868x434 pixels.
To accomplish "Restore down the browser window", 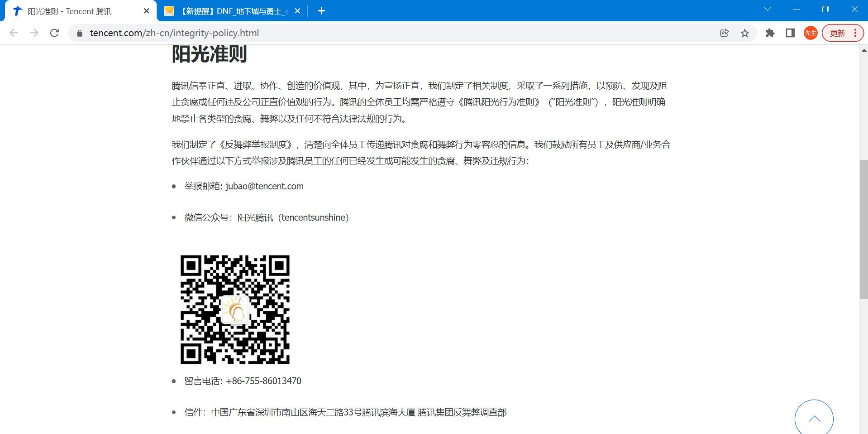I will pos(825,10).
